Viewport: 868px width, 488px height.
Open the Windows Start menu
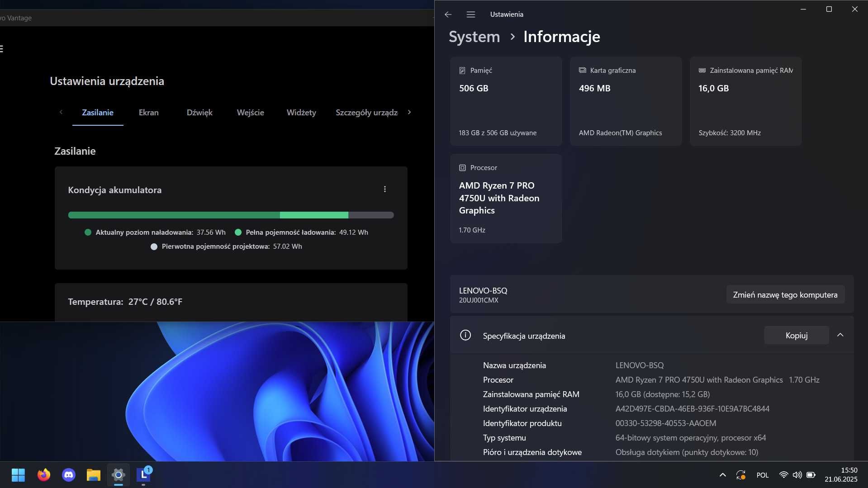[18, 475]
